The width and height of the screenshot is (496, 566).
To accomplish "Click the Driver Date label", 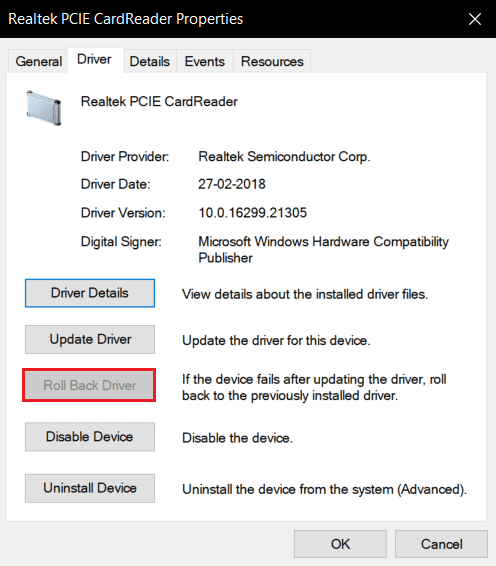I will click(116, 184).
